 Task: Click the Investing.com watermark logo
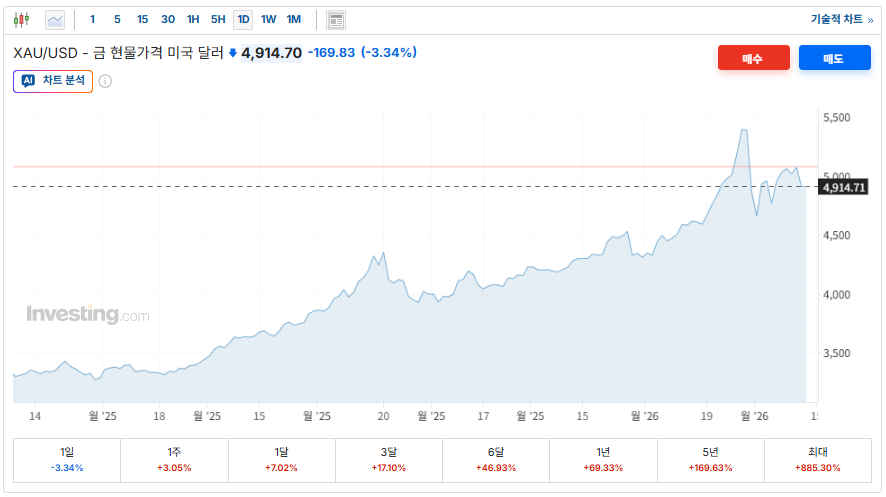pos(88,315)
